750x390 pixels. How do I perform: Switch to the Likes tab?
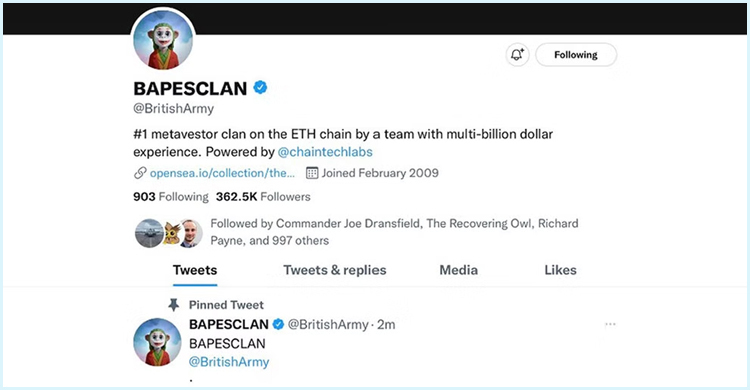(561, 270)
